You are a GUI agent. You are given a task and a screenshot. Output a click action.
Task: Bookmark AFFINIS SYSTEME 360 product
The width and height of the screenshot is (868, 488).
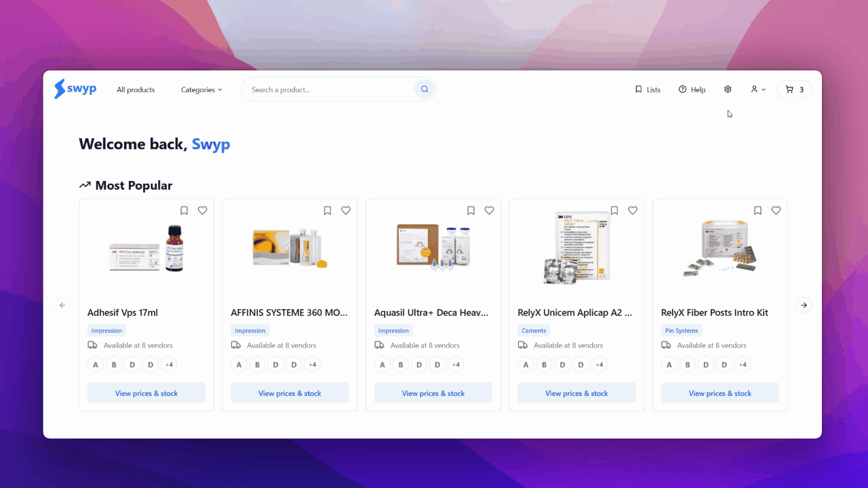tap(328, 211)
